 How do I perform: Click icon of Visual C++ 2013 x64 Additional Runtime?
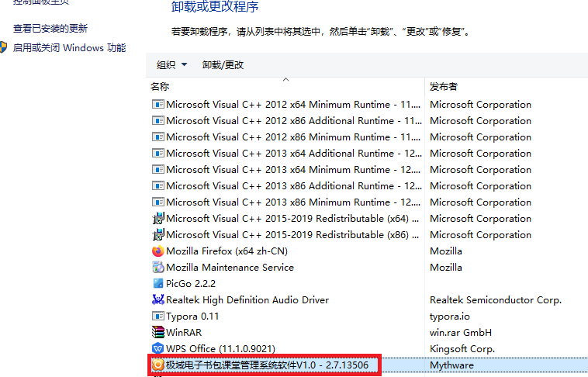[x=158, y=154]
